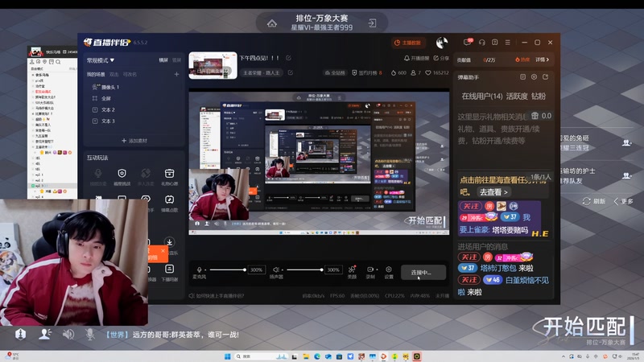Open the 礼物心愿 gift wish feature
Screen dimensions: 644x362
pyautogui.click(x=169, y=177)
